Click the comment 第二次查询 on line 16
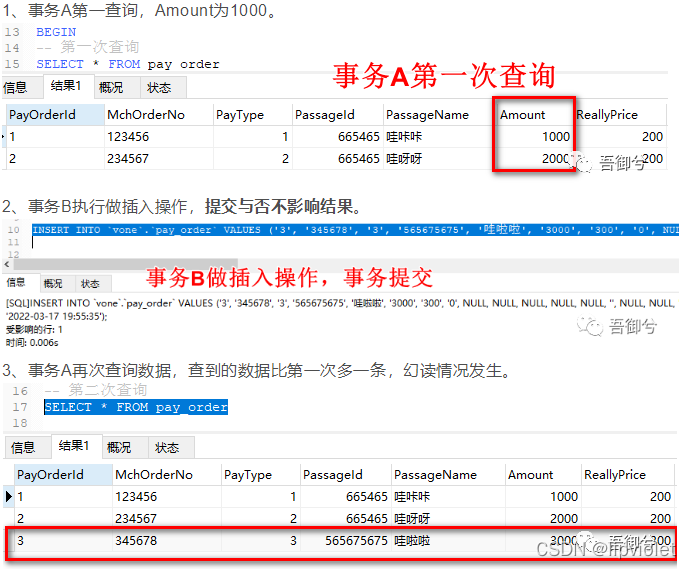 click(108, 390)
